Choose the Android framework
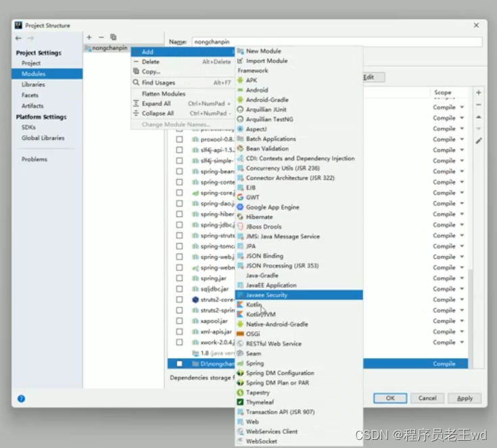497x448 pixels. pos(299,90)
